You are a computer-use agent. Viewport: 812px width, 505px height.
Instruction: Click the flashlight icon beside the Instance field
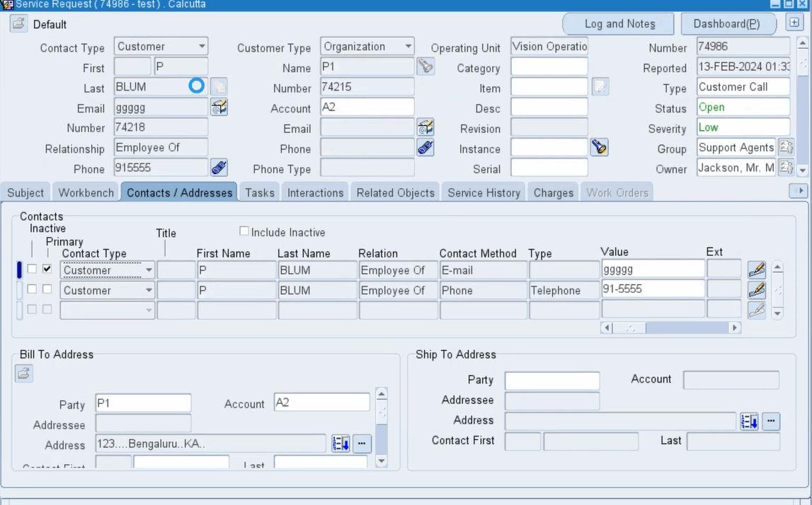tap(599, 147)
